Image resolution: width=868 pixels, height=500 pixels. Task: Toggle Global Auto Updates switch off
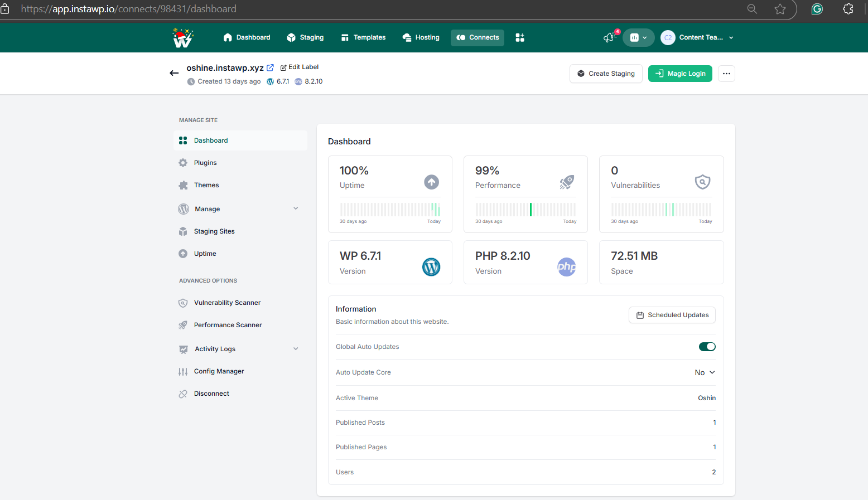[707, 347]
